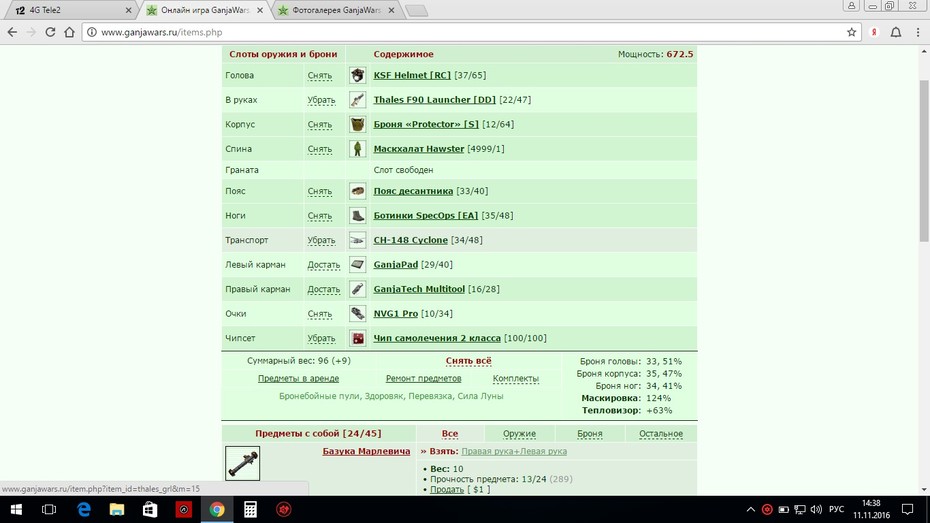Open the KSF Helmet [RC] item link
This screenshot has height=523, width=930.
tap(412, 75)
